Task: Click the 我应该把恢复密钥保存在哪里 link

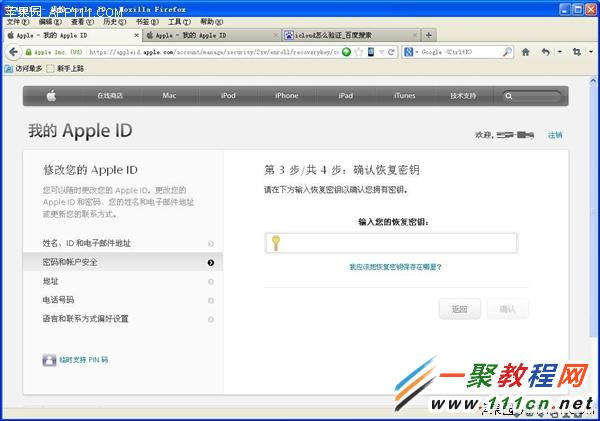Action: [x=396, y=267]
